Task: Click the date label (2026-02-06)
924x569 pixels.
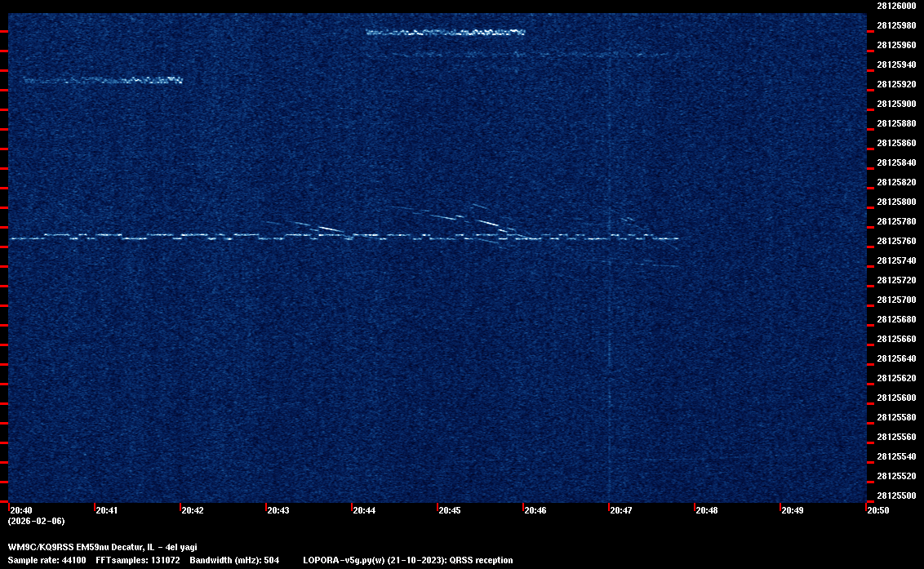Action: coord(36,522)
